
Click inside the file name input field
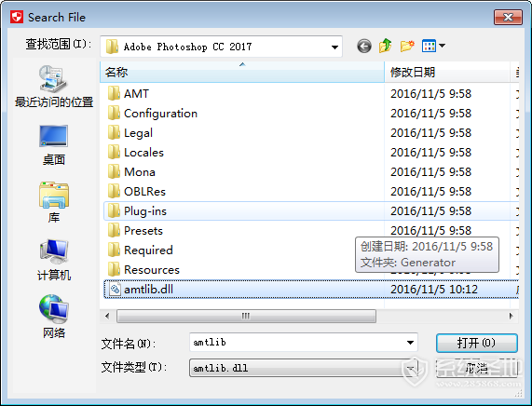coord(298,343)
